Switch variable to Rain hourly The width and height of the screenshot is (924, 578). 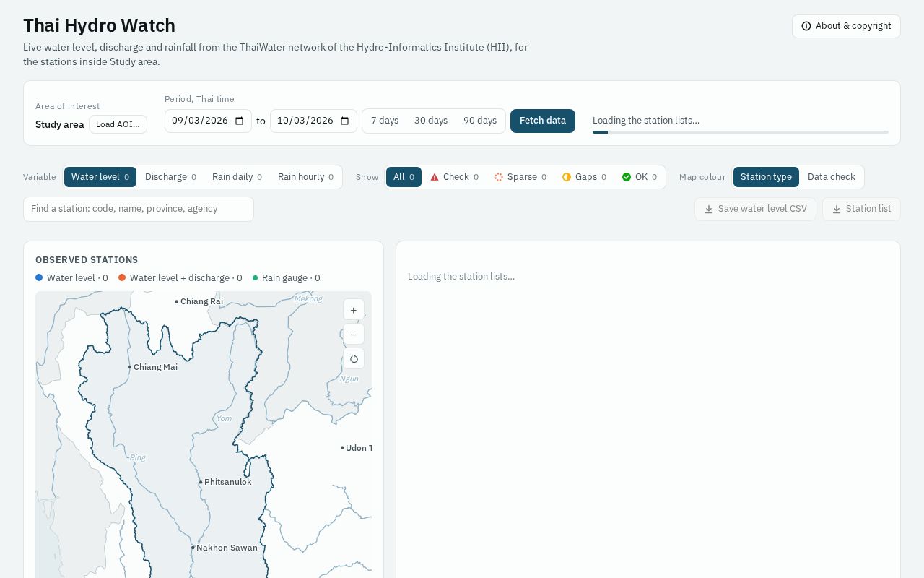[305, 177]
